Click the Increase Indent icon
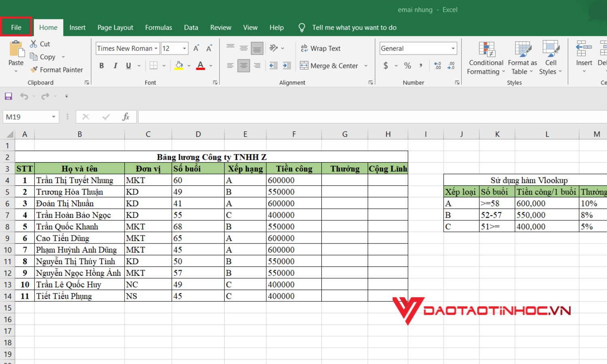 [287, 66]
